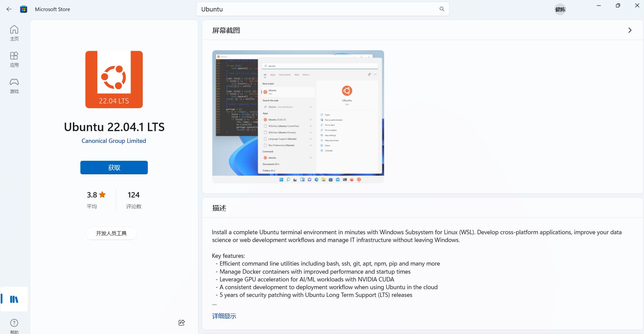
Task: Click the search magnifier icon
Action: point(442,9)
